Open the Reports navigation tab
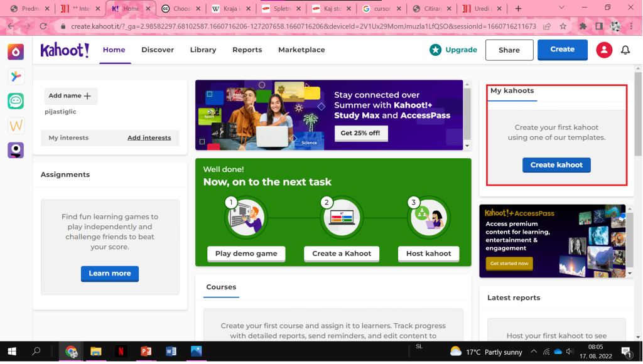643x364 pixels. click(247, 50)
